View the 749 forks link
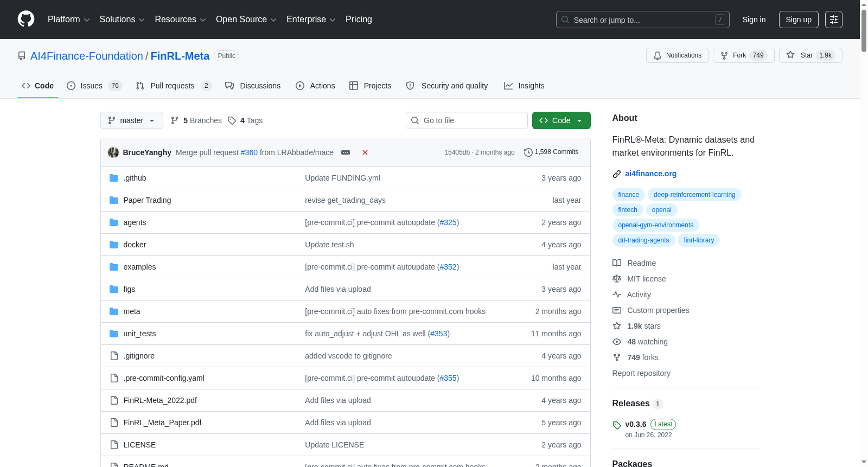Viewport: 868px width, 467px height. tap(636, 357)
